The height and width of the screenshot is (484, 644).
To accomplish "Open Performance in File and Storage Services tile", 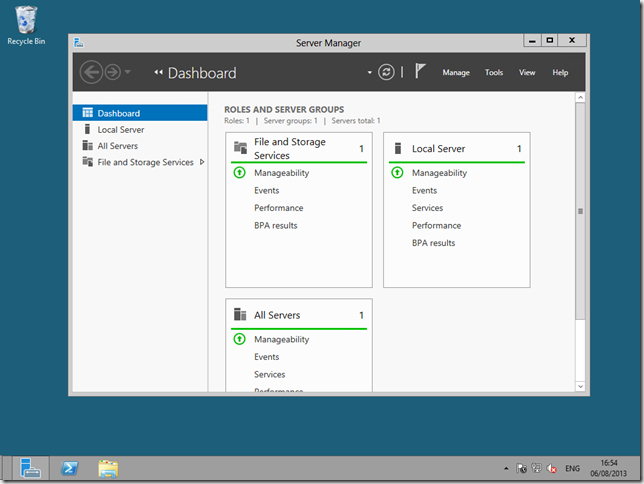I will pyautogui.click(x=278, y=208).
